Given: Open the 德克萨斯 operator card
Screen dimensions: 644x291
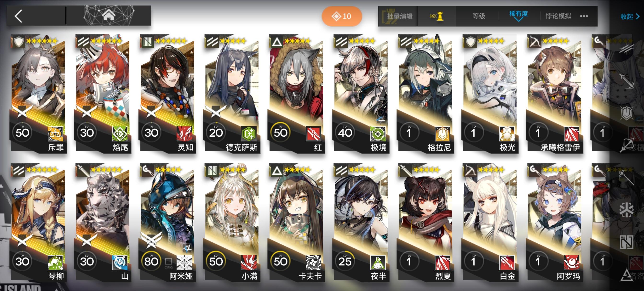Looking at the screenshot, I should click(232, 93).
